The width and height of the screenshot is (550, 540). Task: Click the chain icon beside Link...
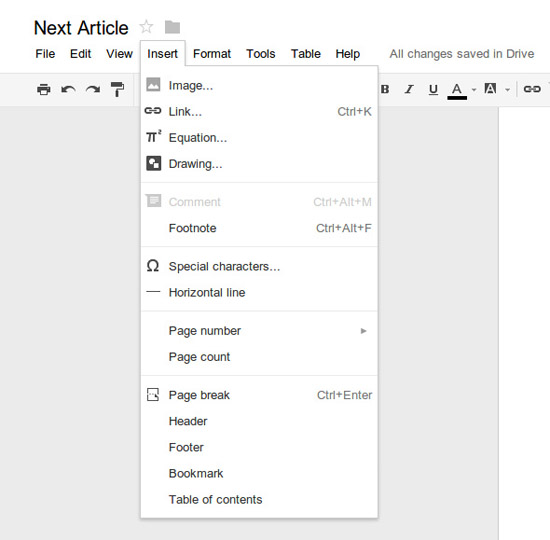point(153,111)
